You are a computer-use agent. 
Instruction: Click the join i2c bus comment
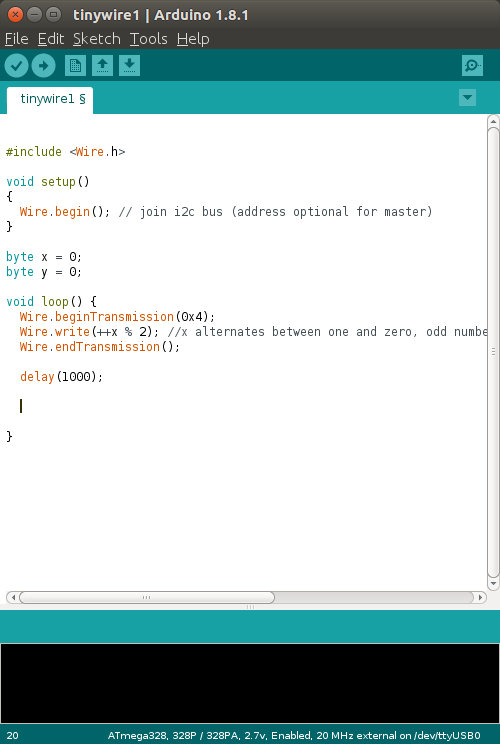[276, 212]
